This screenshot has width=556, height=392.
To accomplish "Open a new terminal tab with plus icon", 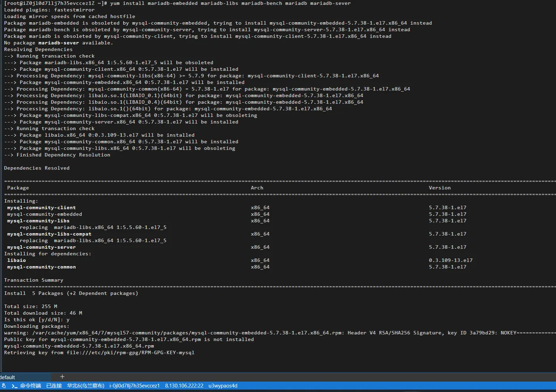I will click(x=62, y=377).
